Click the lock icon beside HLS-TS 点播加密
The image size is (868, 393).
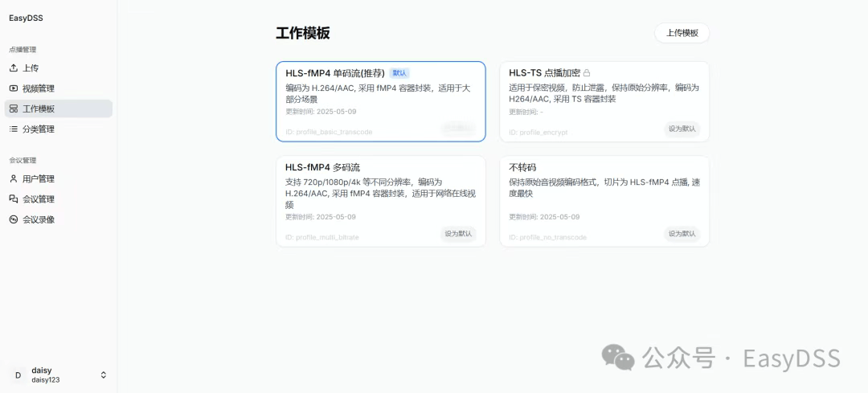coord(587,73)
